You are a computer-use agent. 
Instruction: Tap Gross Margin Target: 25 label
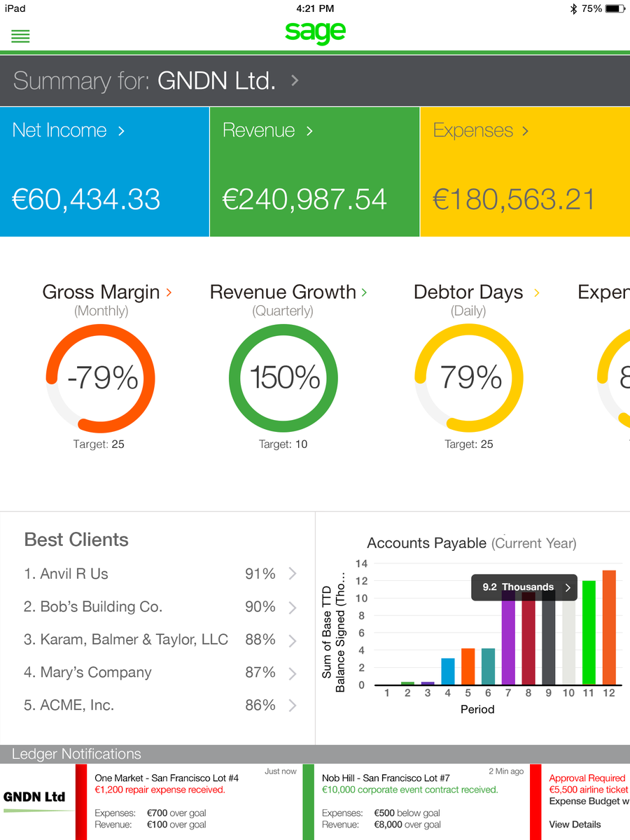pyautogui.click(x=99, y=444)
